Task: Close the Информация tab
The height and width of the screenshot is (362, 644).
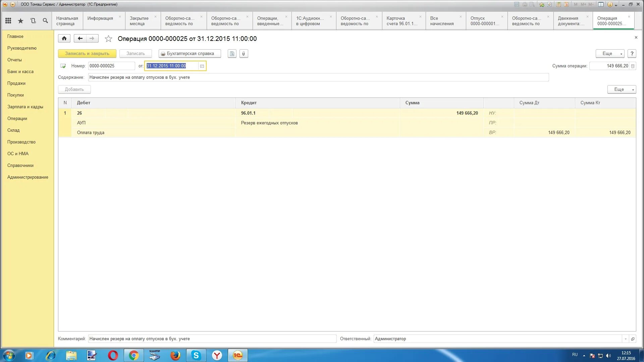Action: 120,17
